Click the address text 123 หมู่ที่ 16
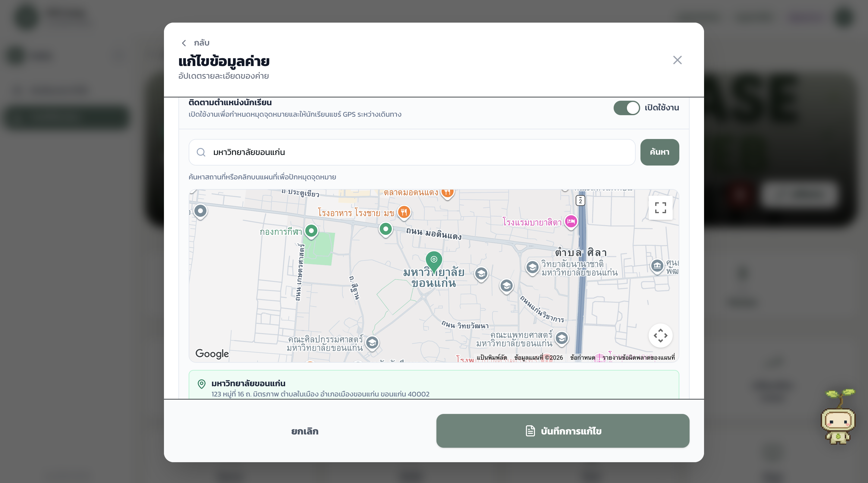The image size is (868, 483). (x=320, y=394)
